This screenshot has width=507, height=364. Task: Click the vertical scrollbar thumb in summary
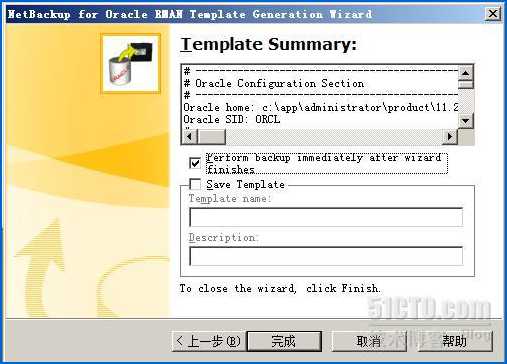(x=466, y=84)
